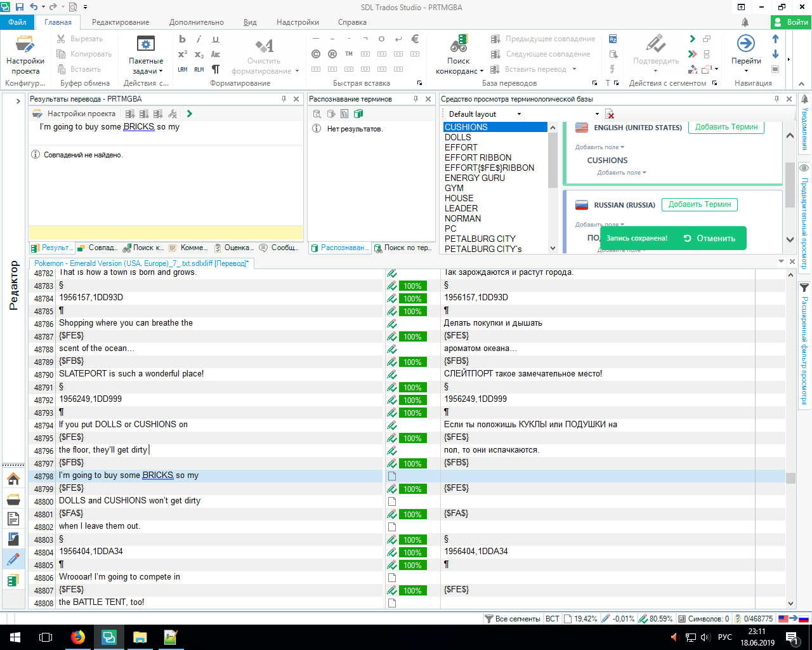Open Вставить перевод dropdown arrow
This screenshot has width=812, height=650.
click(x=575, y=69)
